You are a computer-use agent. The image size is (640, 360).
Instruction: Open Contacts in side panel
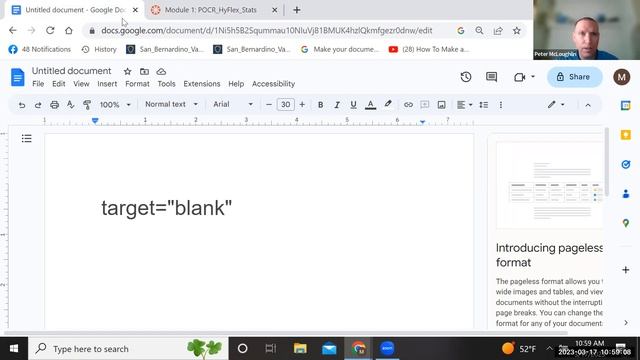click(x=625, y=193)
